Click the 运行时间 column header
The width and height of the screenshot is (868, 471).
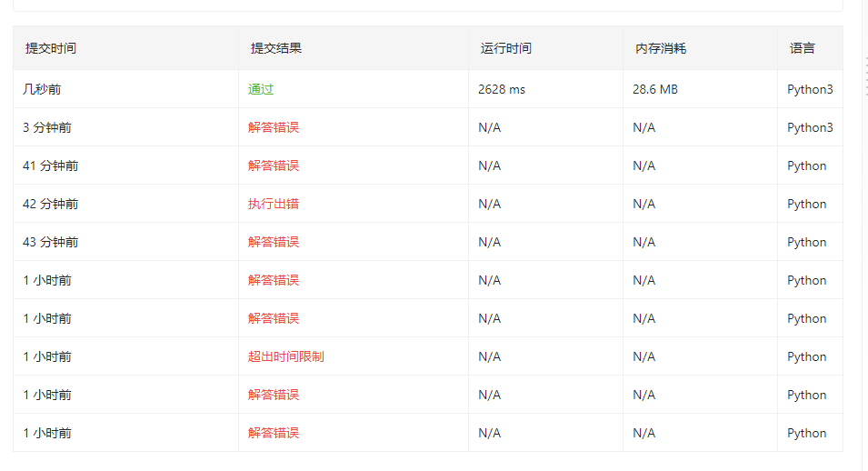(506, 48)
